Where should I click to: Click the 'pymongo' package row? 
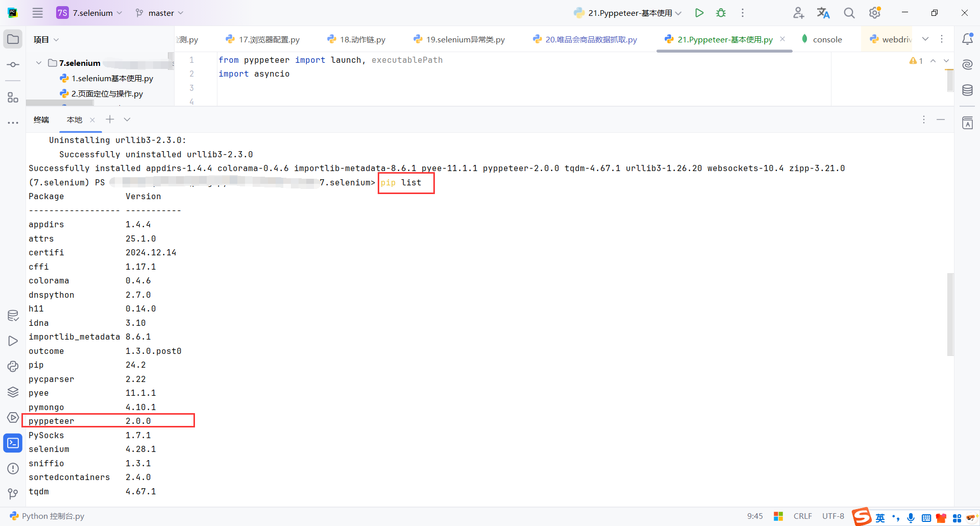coord(92,407)
